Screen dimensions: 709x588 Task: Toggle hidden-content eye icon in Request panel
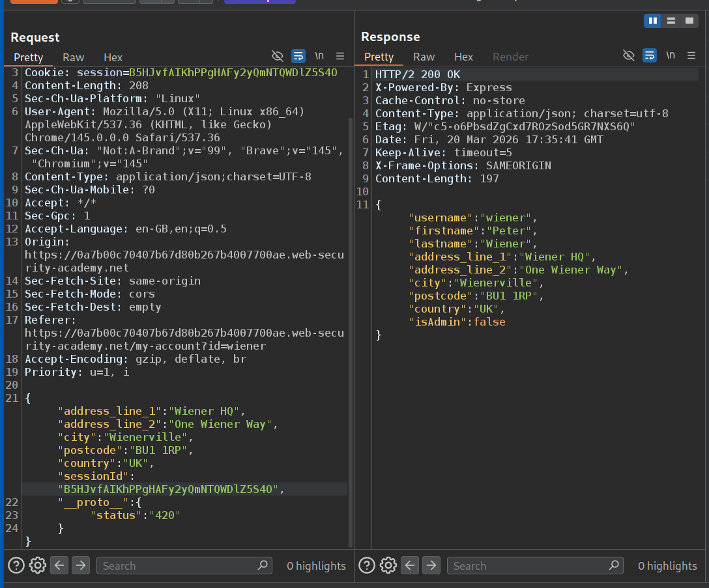click(278, 56)
